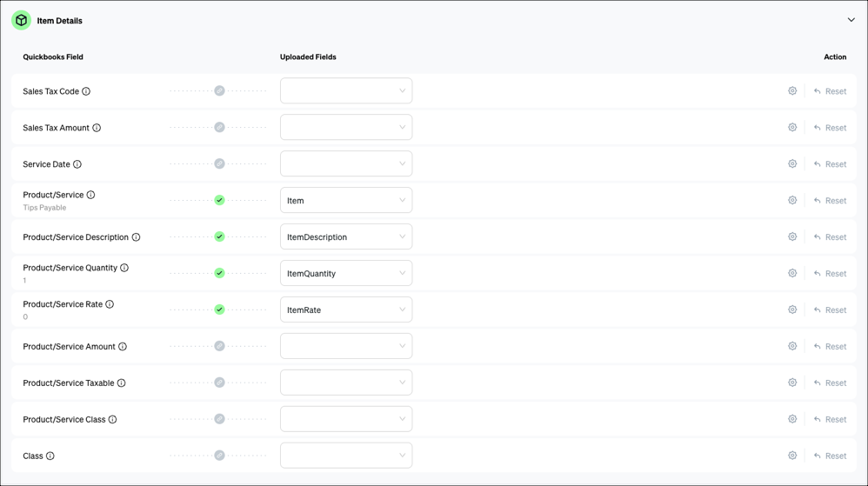Screen dimensions: 868x486
Task: Open info icon next to Product/Service Rate
Action: (110, 304)
